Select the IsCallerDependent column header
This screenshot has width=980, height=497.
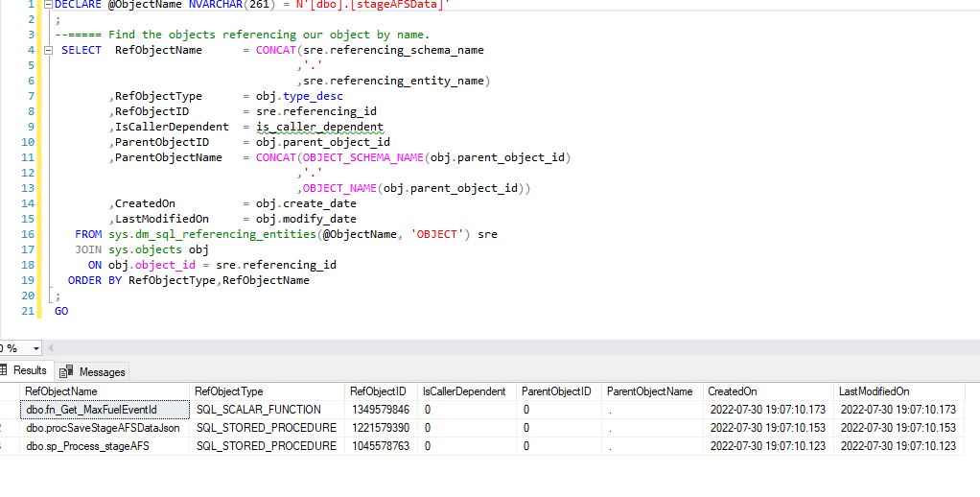coord(468,391)
